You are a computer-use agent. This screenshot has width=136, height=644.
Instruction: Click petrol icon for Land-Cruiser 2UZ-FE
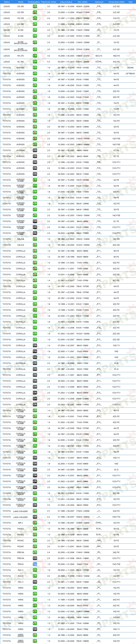pos(35,511)
